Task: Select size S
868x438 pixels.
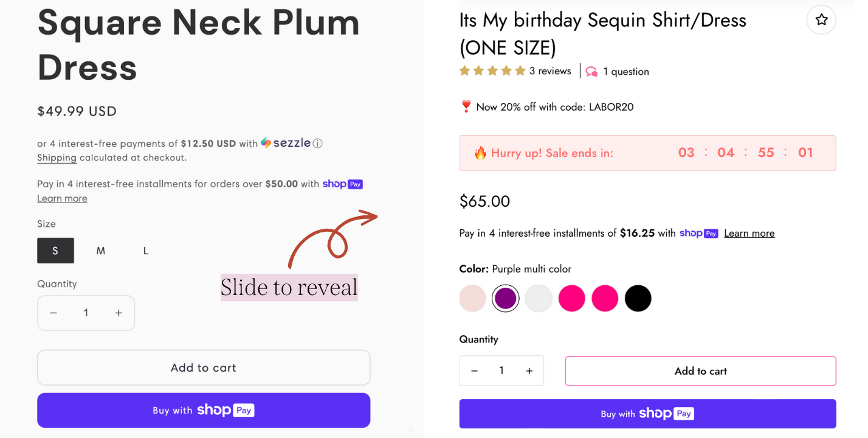Action: [55, 251]
